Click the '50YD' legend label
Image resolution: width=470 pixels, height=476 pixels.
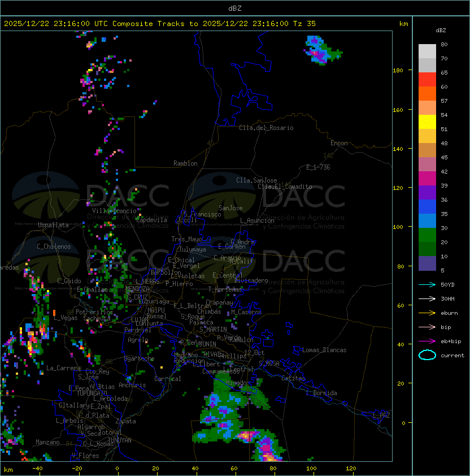click(x=447, y=284)
